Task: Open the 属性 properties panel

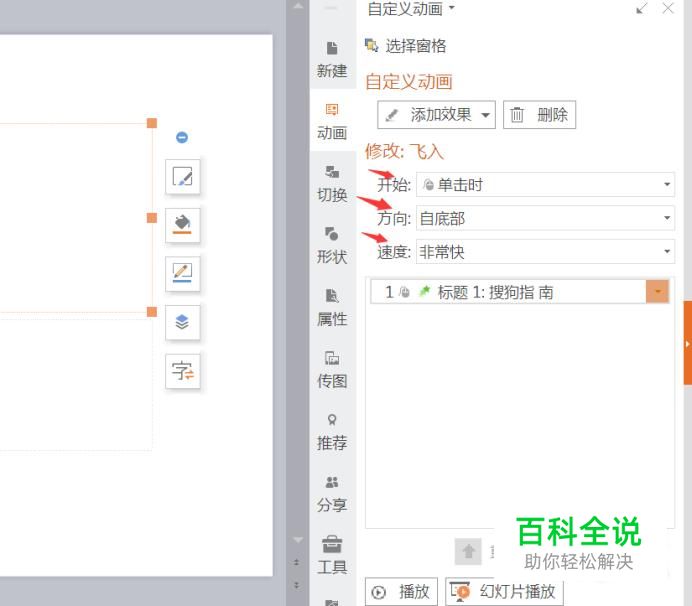Action: coord(332,308)
